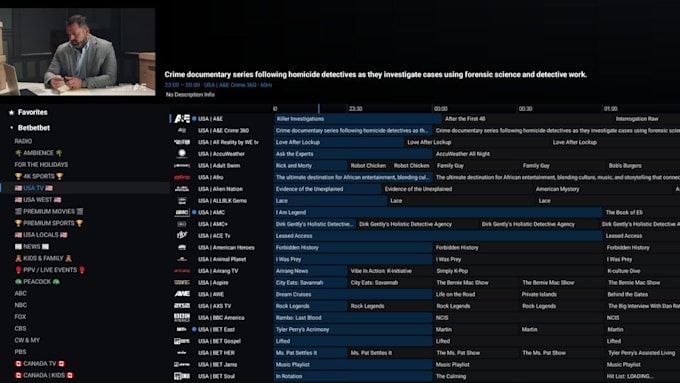The height and width of the screenshot is (383, 680).
Task: Open the PEACOCK category
Action: pos(37,282)
